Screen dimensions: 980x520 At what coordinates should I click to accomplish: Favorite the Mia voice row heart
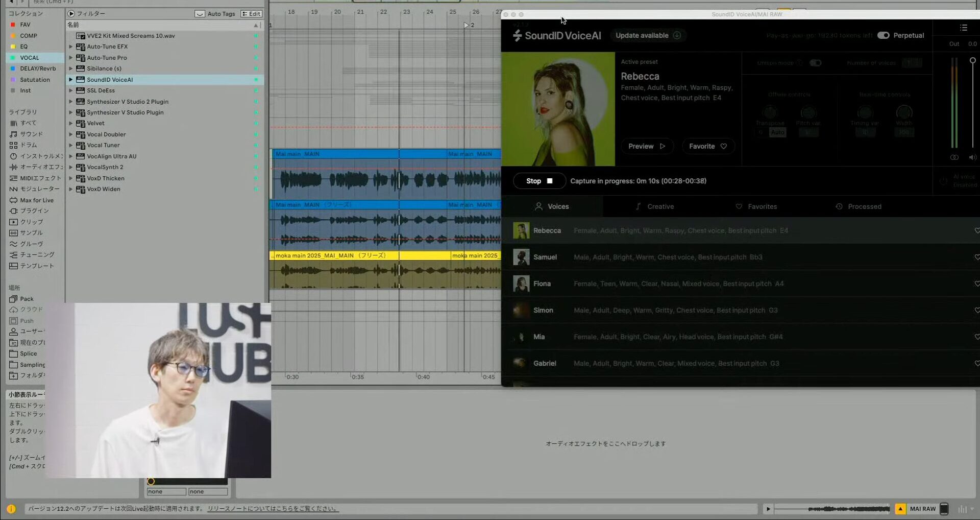[977, 337]
